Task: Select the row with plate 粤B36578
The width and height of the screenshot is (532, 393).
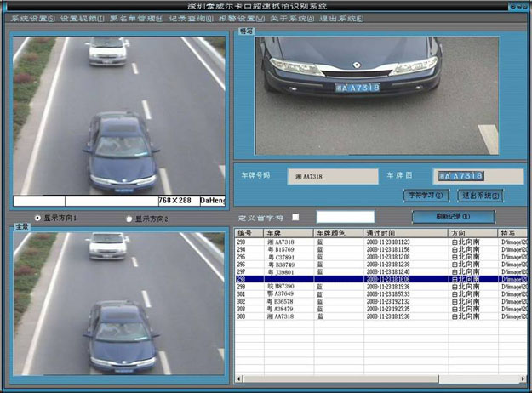Action: [282, 300]
